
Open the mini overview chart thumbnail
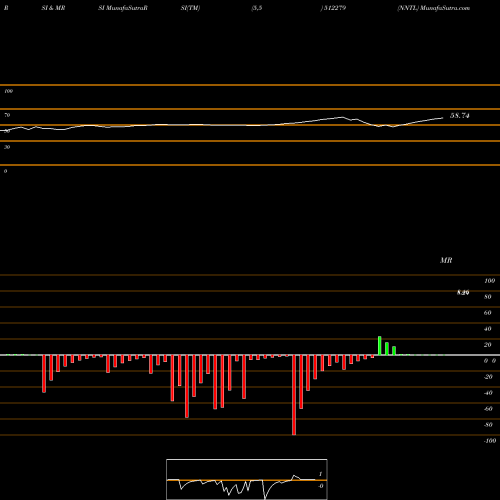coord(247,479)
